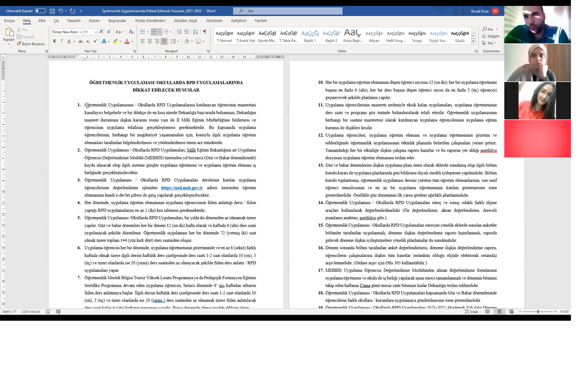Toggle show paragraph marks

coord(205,32)
